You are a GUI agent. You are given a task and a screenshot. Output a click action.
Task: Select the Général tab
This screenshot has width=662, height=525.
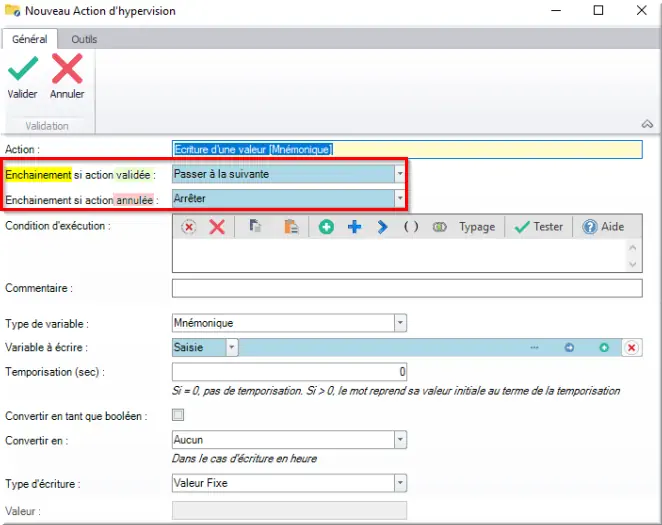point(30,39)
